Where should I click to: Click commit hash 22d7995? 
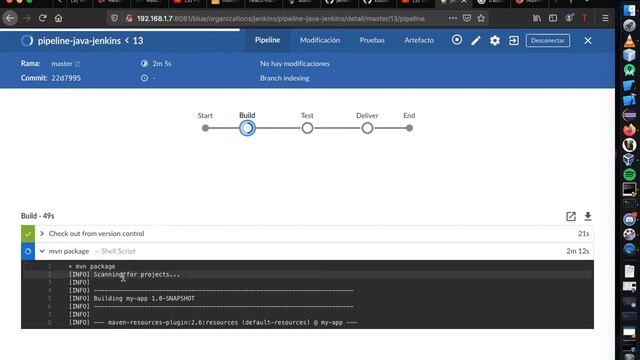tap(66, 78)
